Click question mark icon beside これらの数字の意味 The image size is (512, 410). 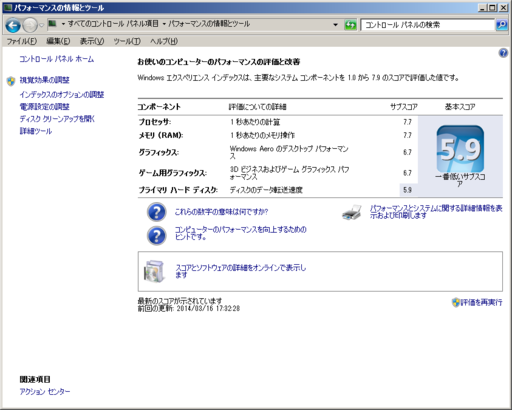click(156, 212)
